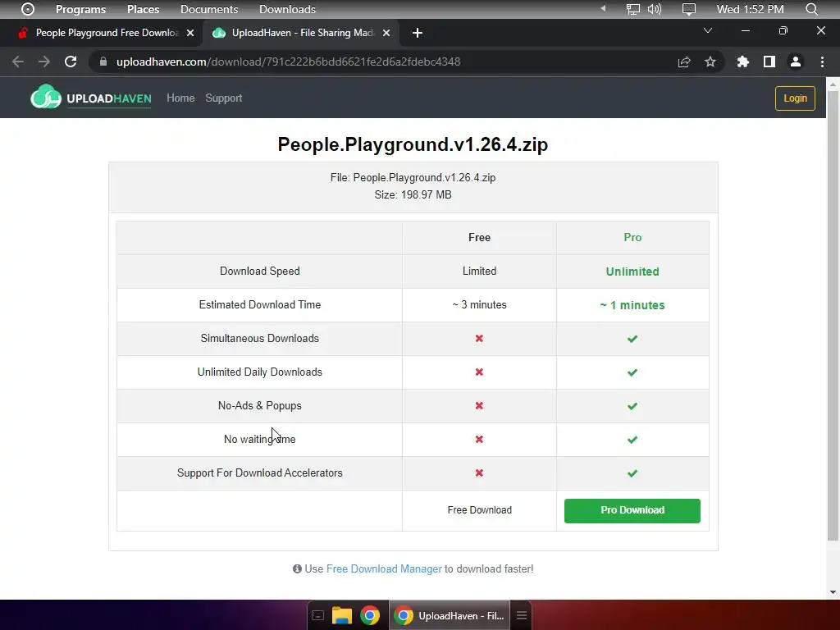Open the search magnifier in top panel
Viewport: 840px width, 630px height.
(812, 9)
